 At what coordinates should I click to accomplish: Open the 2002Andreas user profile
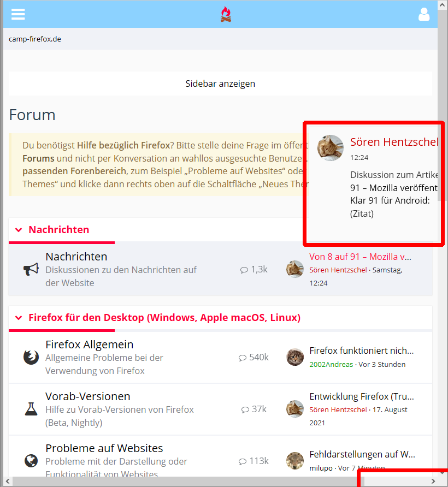pos(331,364)
